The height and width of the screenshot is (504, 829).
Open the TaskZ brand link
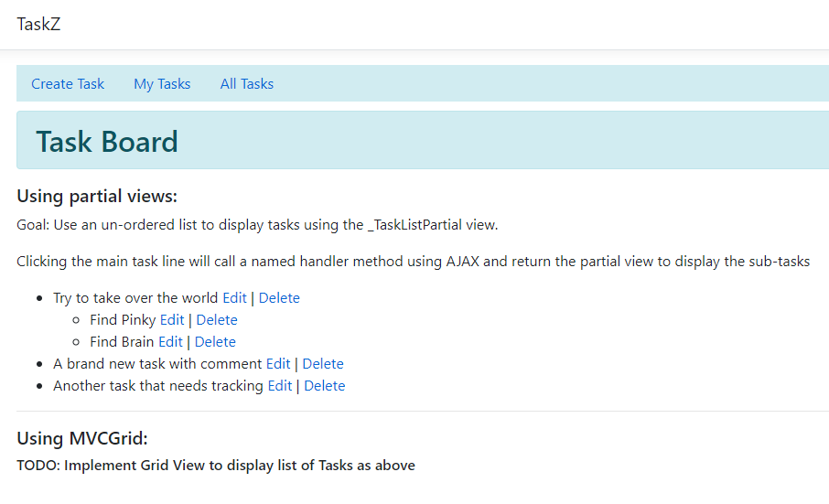pos(38,25)
